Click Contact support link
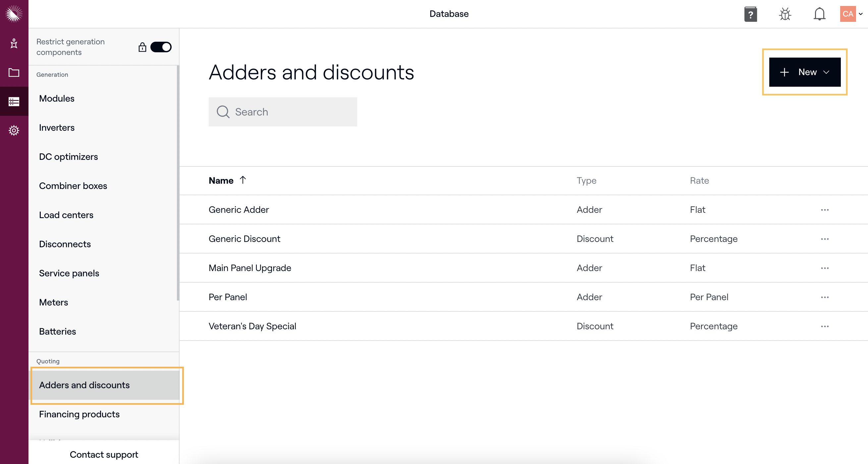The height and width of the screenshot is (464, 868). point(104,455)
